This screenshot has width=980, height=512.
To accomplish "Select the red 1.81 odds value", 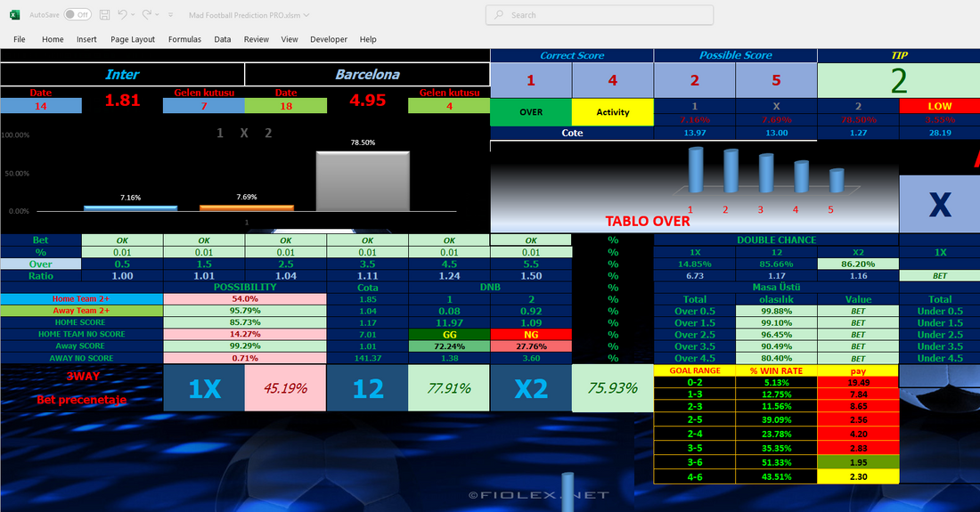I will click(x=123, y=101).
